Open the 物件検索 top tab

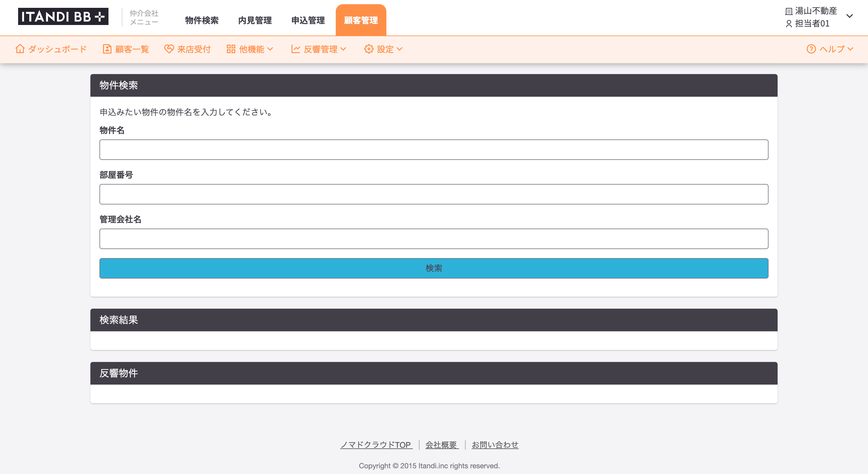[x=202, y=20]
